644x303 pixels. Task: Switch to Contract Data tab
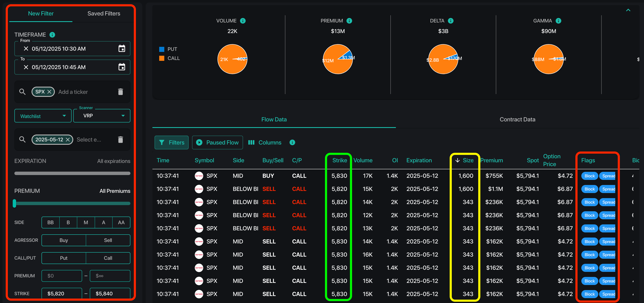(517, 120)
